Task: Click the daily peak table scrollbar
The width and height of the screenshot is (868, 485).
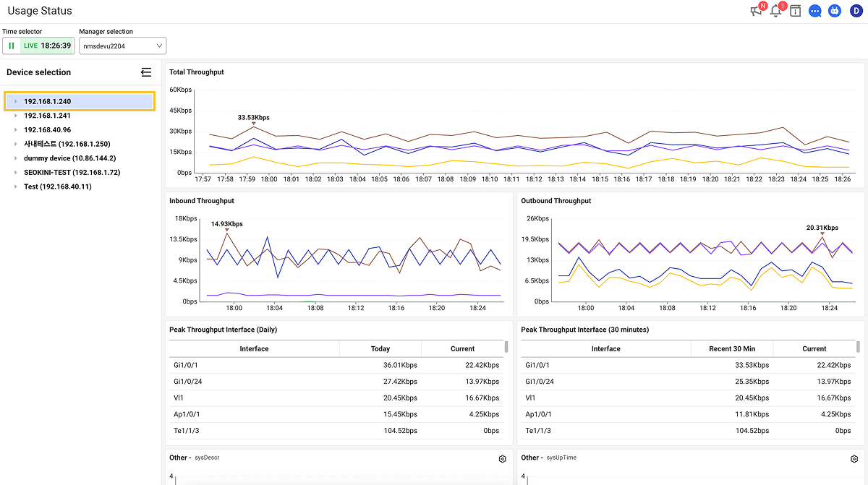Action: coord(506,347)
